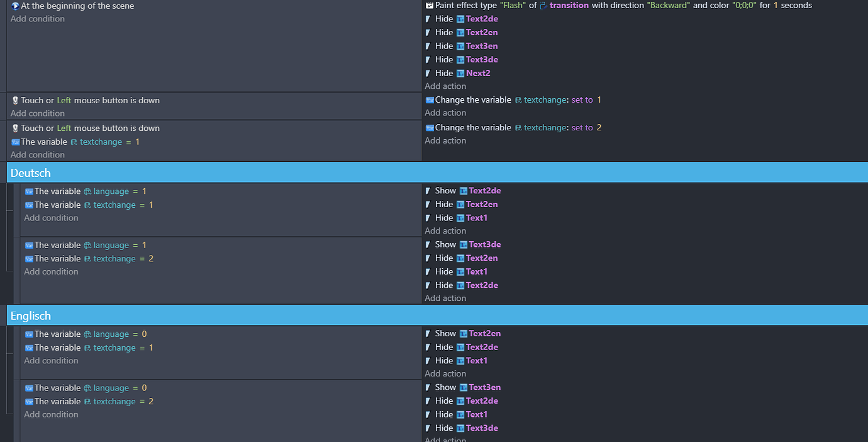Click the show icon before Text2de in Deutsch group
Screen dimensions: 868x442
tap(429, 191)
